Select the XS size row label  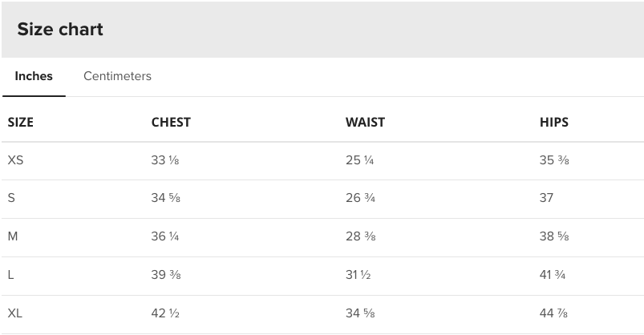tap(16, 160)
